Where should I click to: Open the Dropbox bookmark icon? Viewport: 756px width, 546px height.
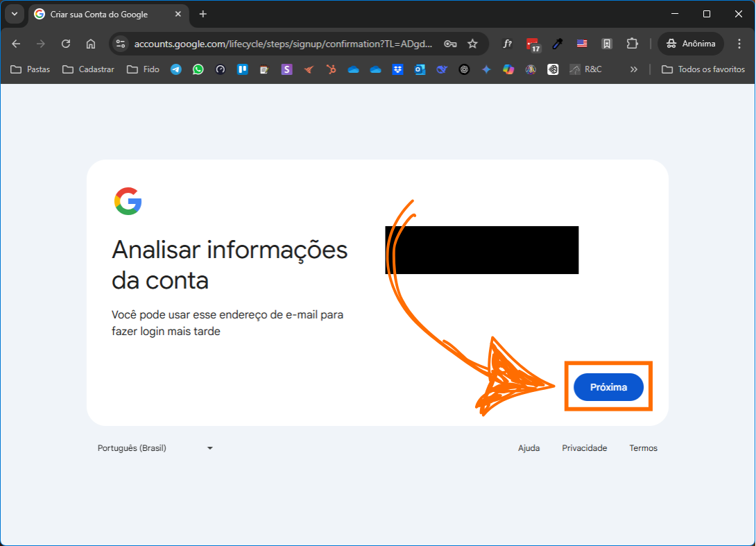point(397,69)
